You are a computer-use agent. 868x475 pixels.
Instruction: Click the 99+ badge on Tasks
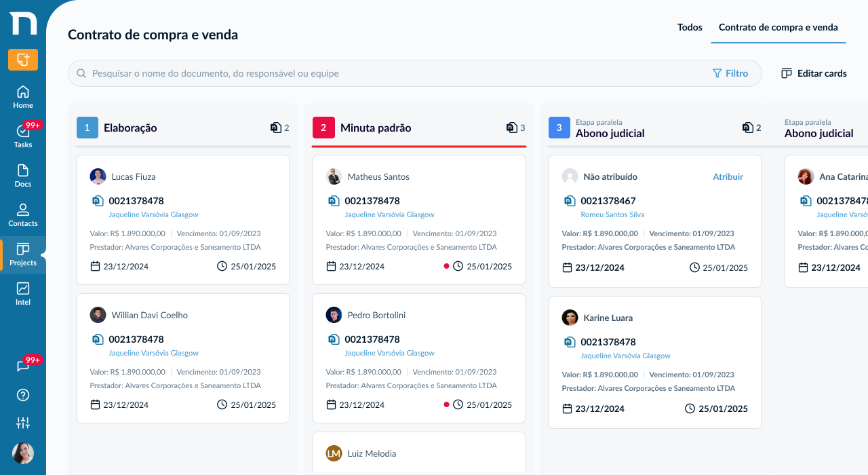click(x=33, y=125)
